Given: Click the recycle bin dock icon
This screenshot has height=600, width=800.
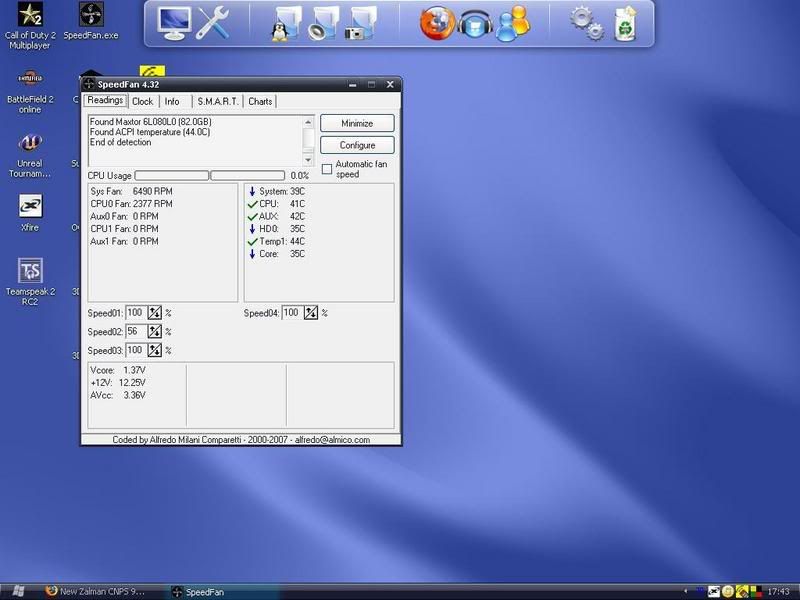Looking at the screenshot, I should tap(626, 23).
